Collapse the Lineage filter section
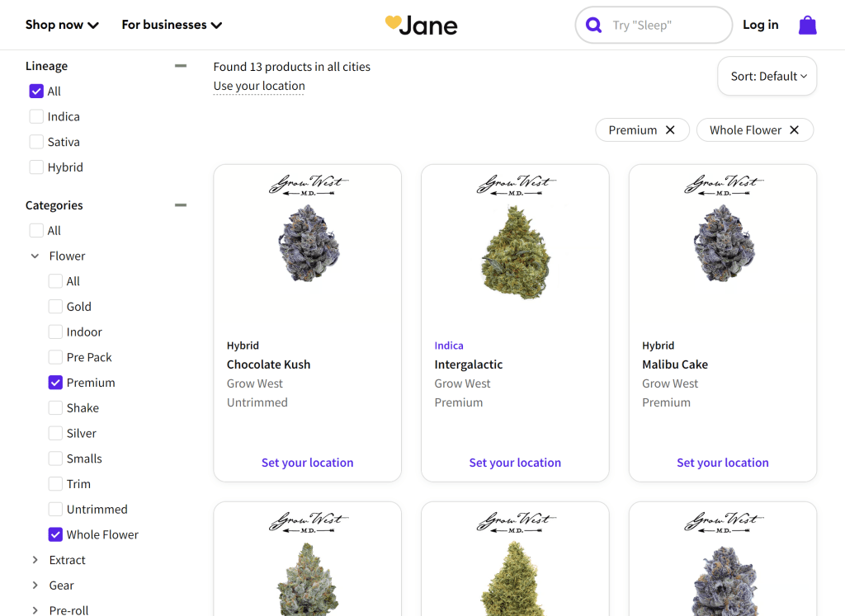This screenshot has height=616, width=845. pyautogui.click(x=181, y=66)
